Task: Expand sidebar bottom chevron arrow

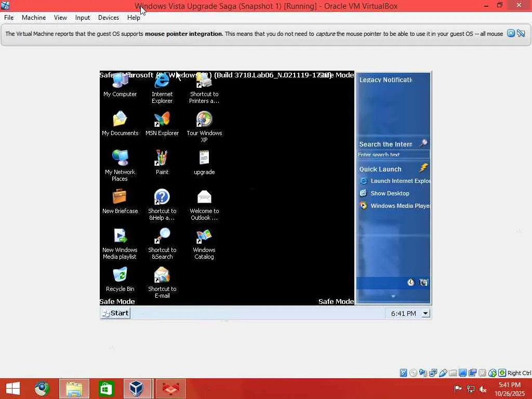Action: [393, 296]
